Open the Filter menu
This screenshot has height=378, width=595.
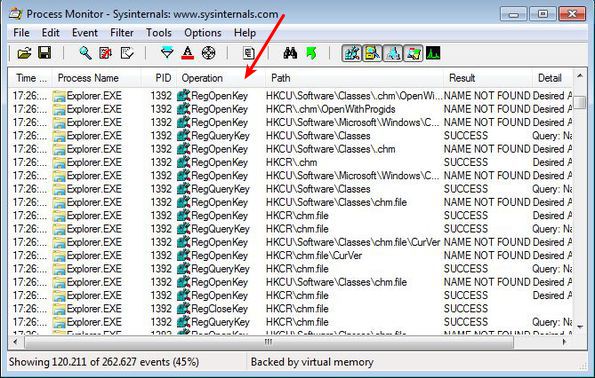(x=122, y=33)
